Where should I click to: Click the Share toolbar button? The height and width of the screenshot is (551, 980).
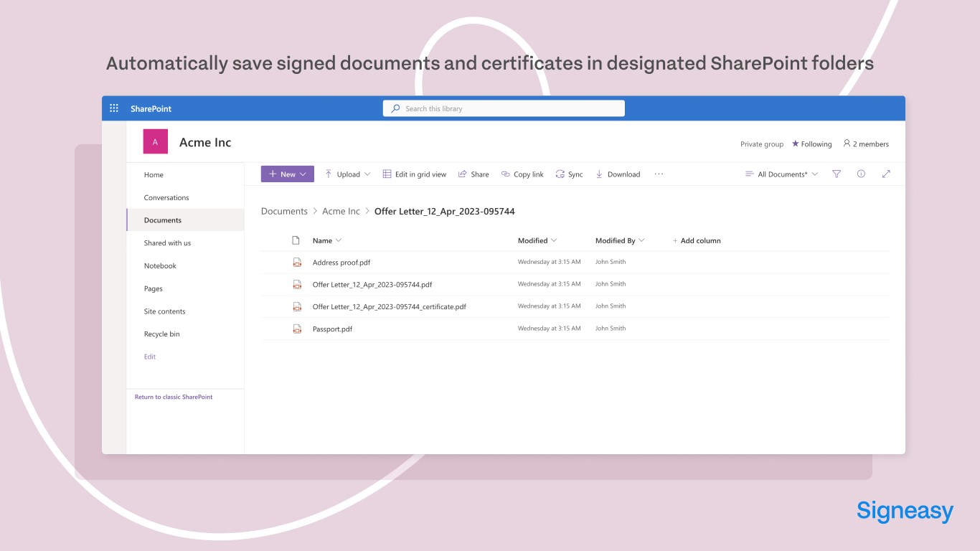click(473, 174)
